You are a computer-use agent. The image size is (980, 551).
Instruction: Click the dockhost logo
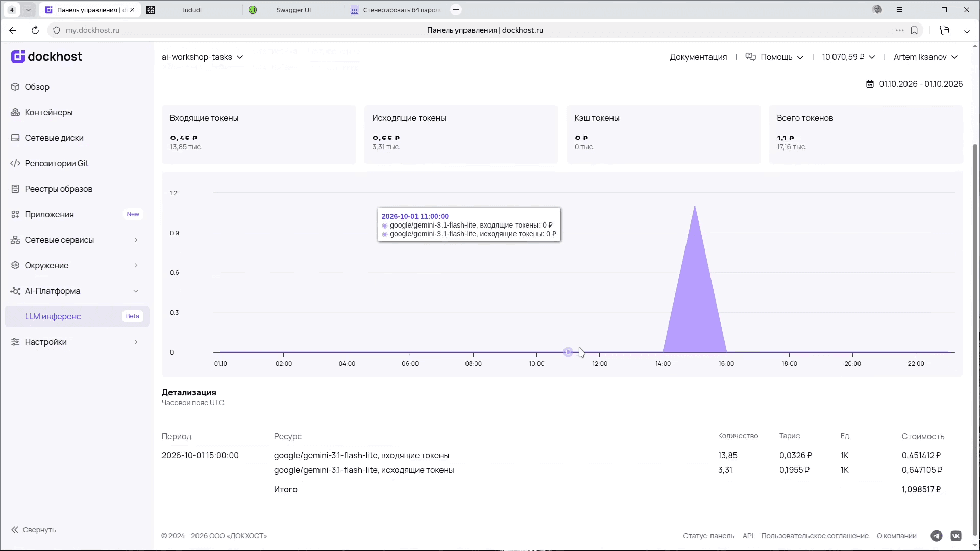point(46,57)
